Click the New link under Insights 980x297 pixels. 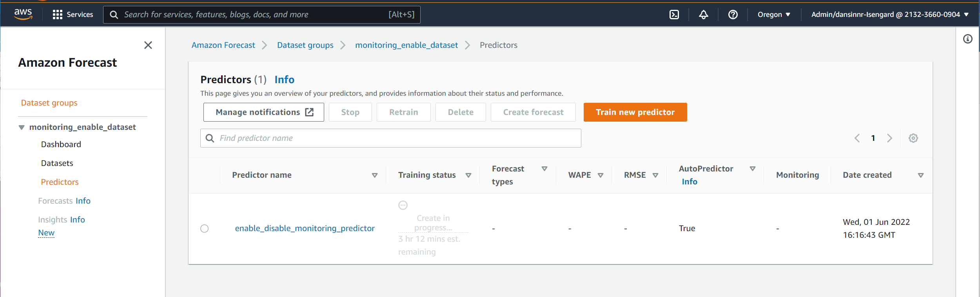[x=46, y=233]
